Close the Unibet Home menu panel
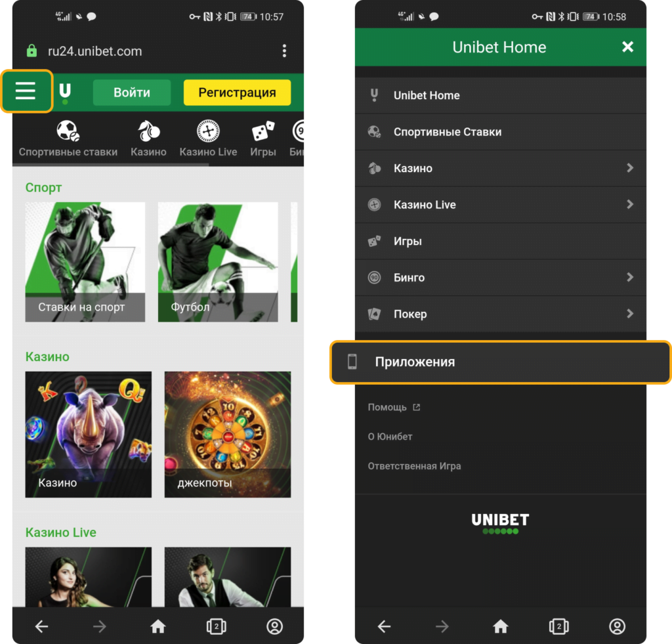This screenshot has width=672, height=644. pyautogui.click(x=628, y=47)
